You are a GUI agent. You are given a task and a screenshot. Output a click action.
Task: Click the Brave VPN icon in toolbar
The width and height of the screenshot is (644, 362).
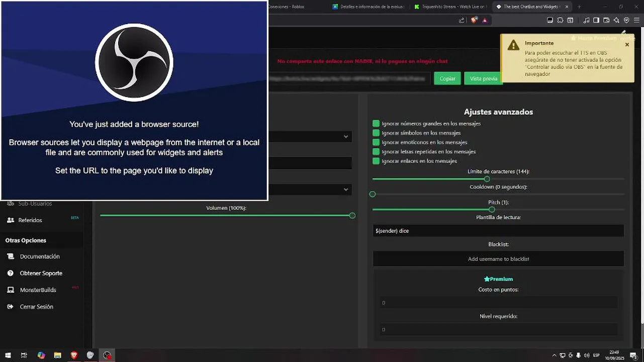click(x=626, y=20)
